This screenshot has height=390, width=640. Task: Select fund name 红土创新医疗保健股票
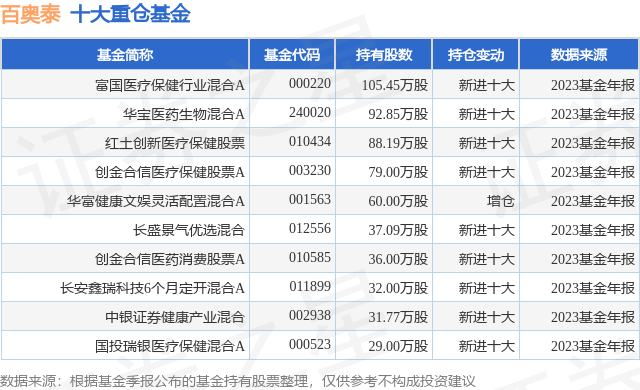coord(175,143)
